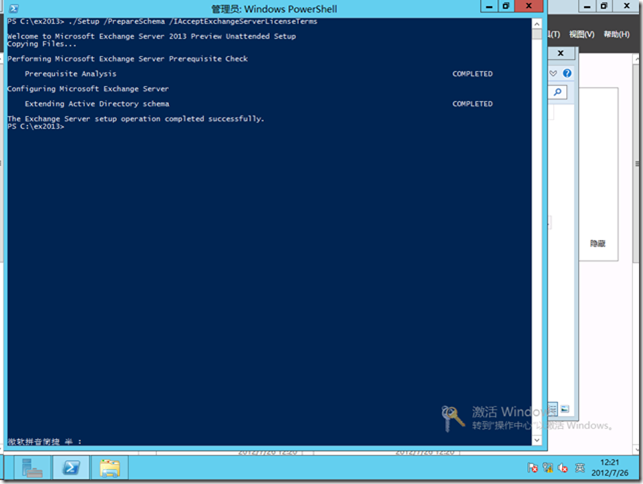This screenshot has width=643, height=484.
Task: Click the IME status line 微软拼音简捷
Action: tap(45, 441)
